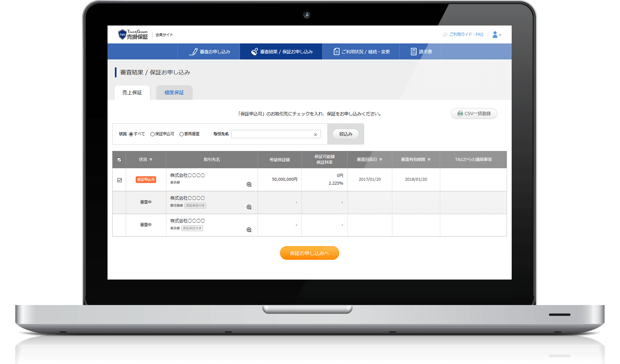Sort by 審査回答日 column arrow
This screenshot has width=620, height=364.
(x=381, y=160)
